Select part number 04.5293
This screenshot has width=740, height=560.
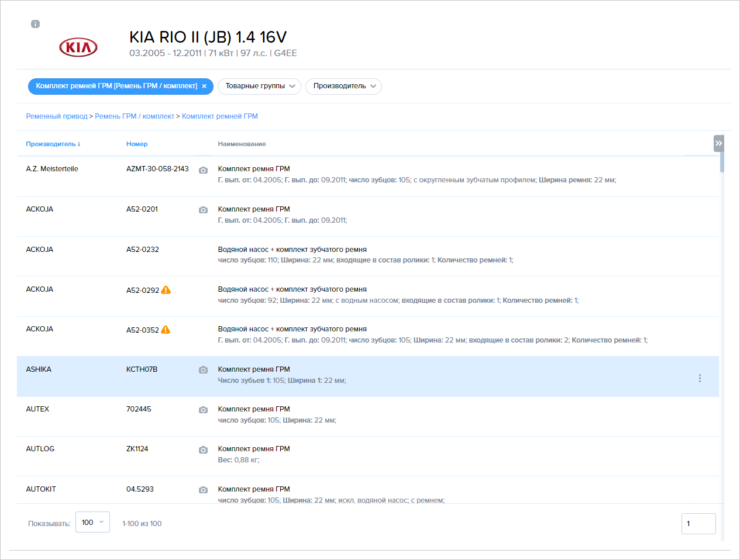click(140, 489)
